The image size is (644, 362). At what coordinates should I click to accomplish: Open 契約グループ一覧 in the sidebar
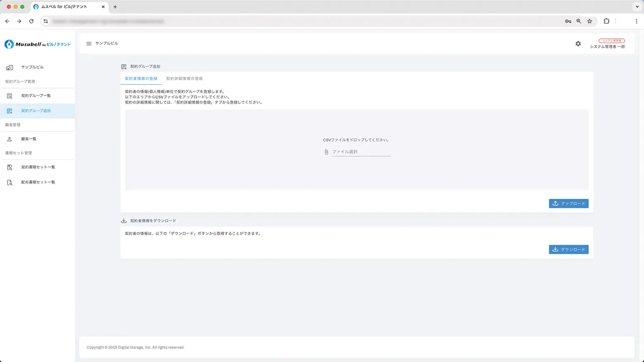(36, 96)
